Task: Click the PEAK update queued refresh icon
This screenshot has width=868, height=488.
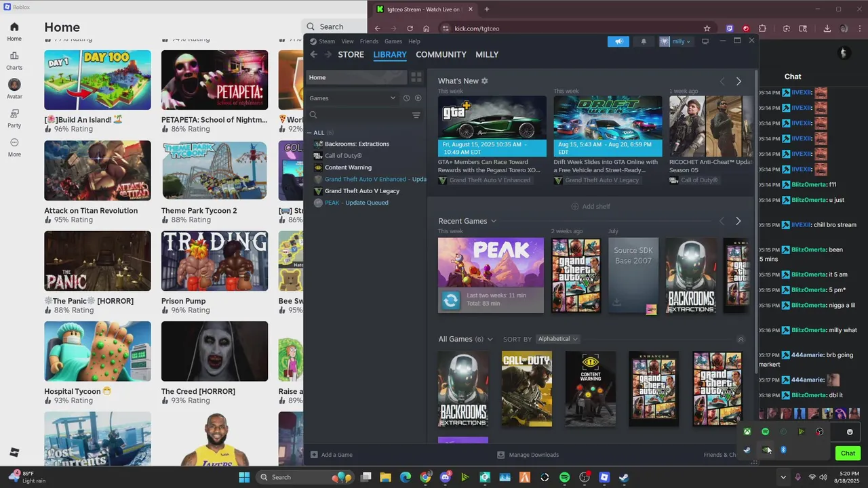Action: 450,300
